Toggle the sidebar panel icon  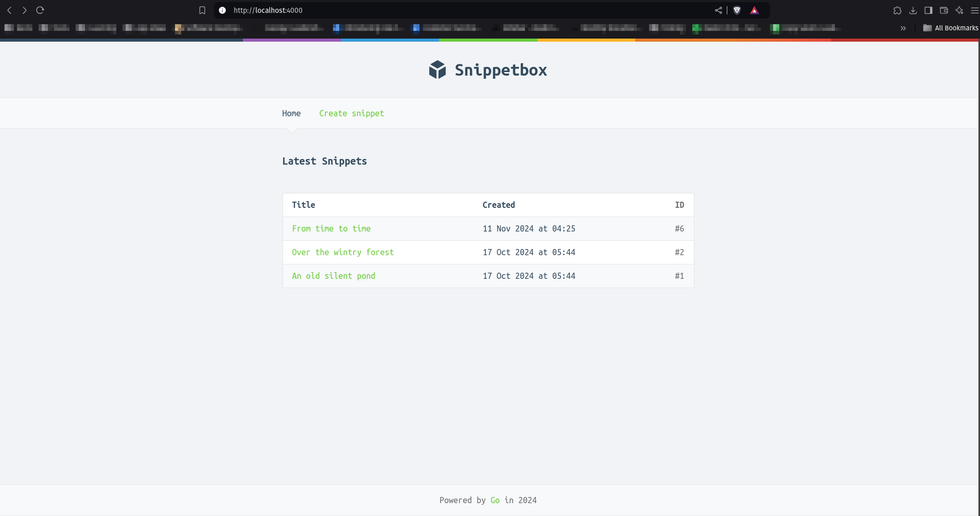tap(928, 10)
